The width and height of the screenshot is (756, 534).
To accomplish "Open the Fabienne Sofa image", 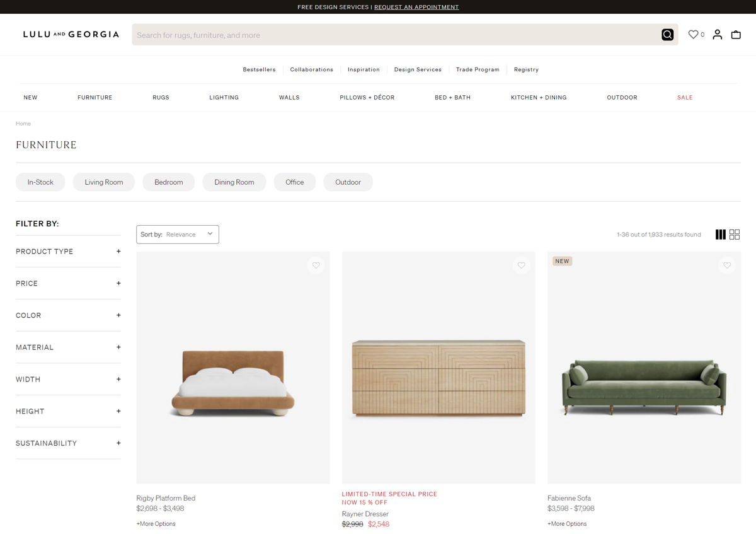I will pos(644,368).
